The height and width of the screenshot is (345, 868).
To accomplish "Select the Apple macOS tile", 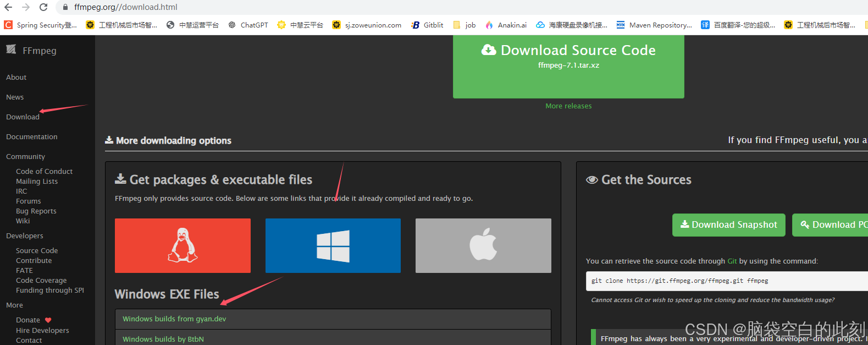I will (x=483, y=245).
